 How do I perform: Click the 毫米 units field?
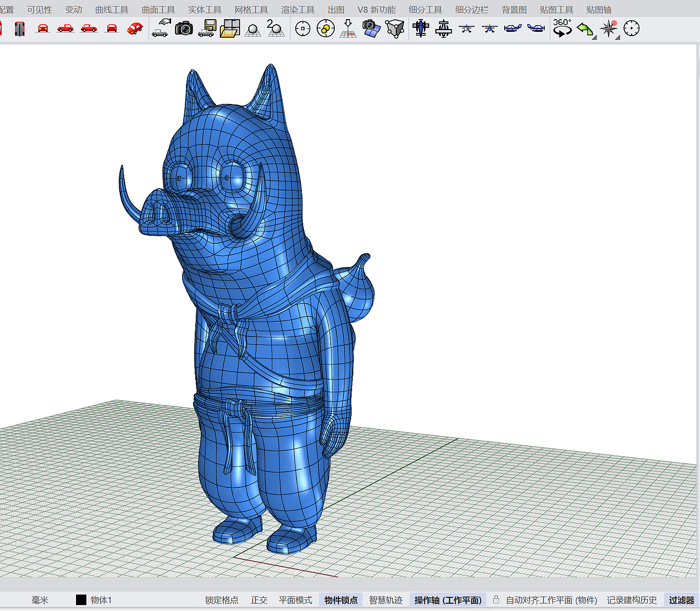40,600
